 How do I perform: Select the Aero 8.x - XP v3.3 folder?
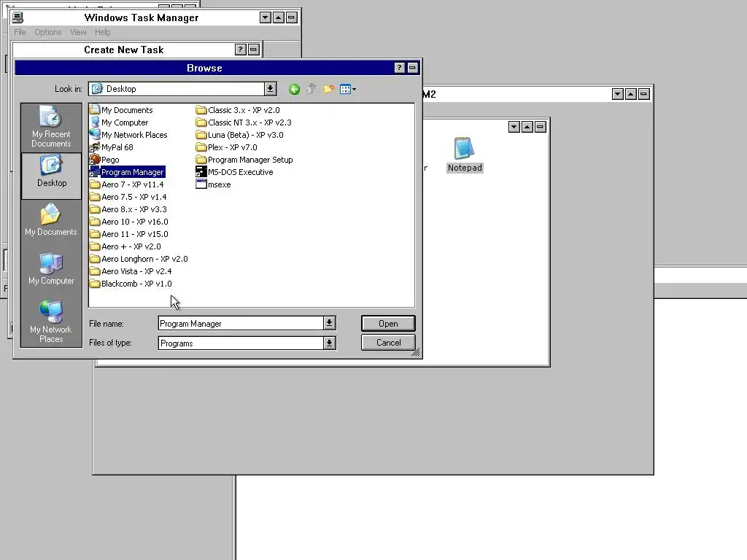128,209
